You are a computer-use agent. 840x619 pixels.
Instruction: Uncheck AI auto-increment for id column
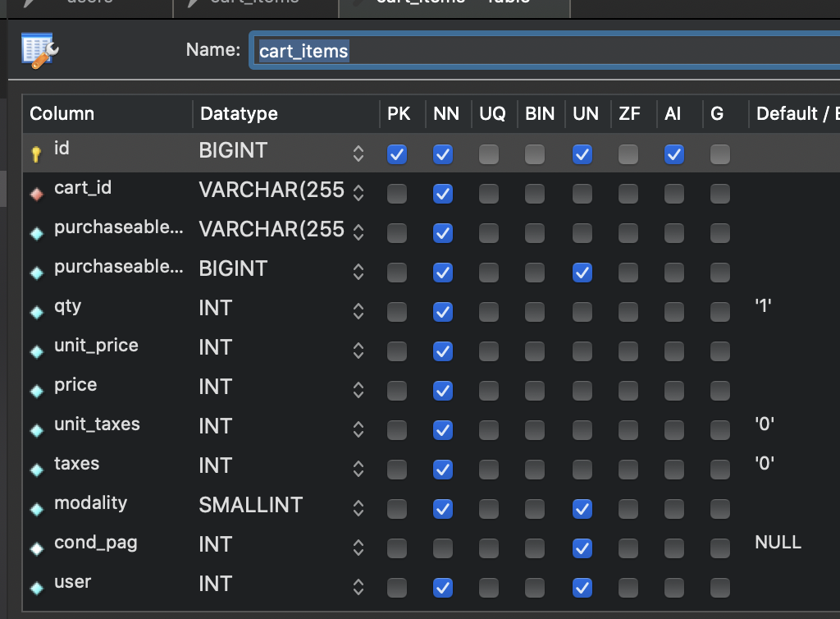coord(674,154)
